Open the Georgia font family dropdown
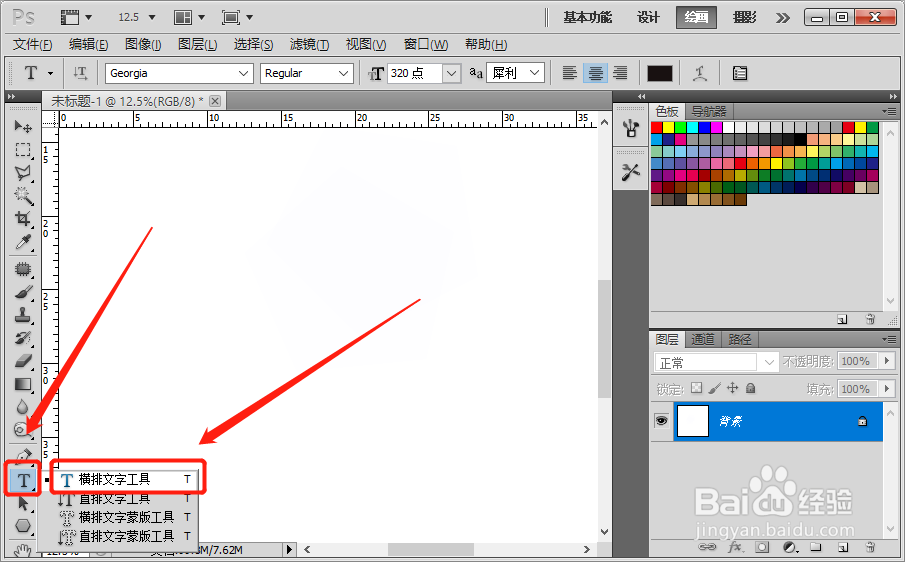905x562 pixels. pyautogui.click(x=243, y=73)
